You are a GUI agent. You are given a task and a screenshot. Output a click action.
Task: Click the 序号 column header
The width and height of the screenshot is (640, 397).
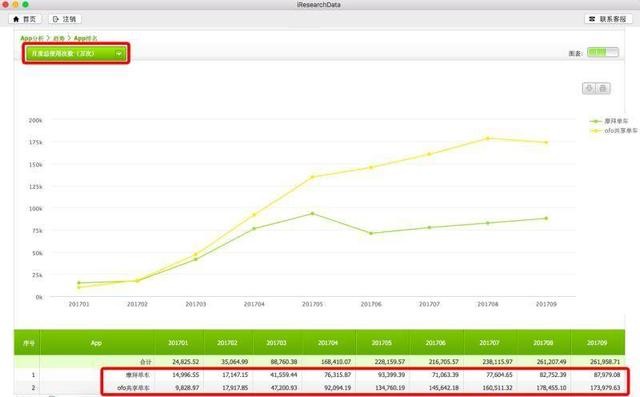[x=29, y=343]
